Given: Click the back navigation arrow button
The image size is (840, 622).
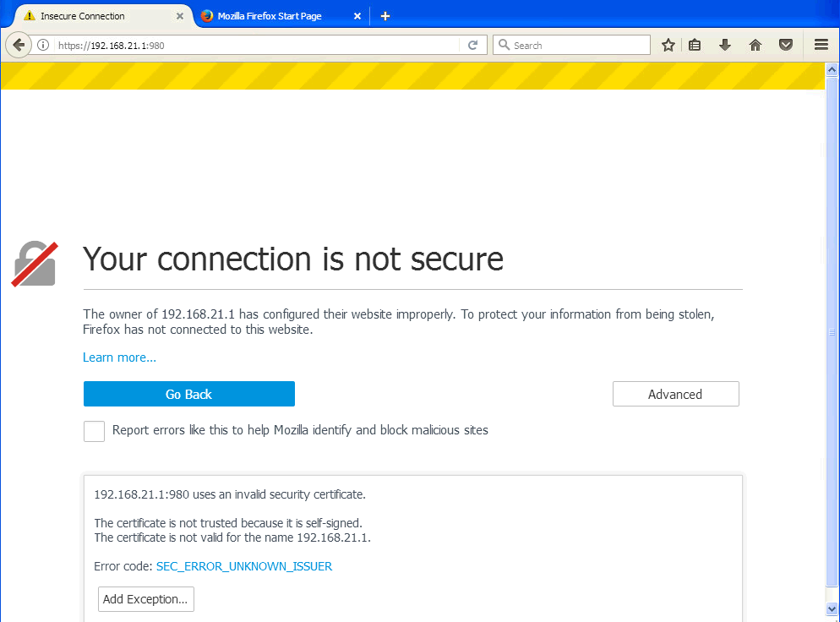Looking at the screenshot, I should click(x=19, y=45).
